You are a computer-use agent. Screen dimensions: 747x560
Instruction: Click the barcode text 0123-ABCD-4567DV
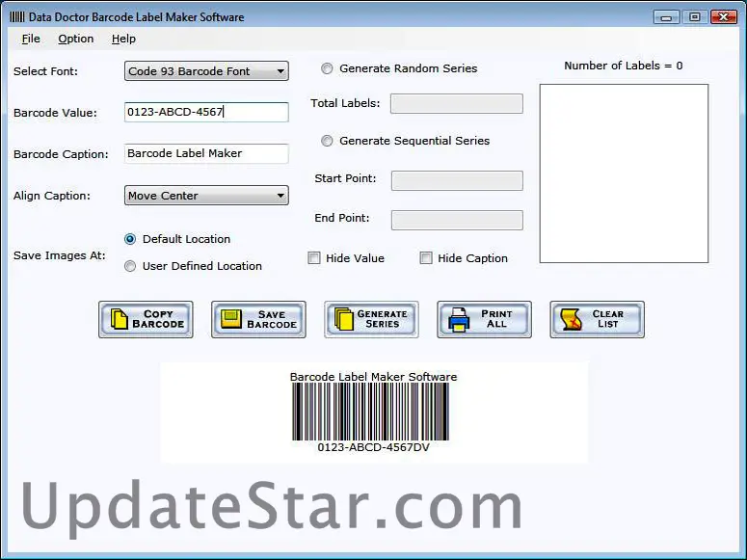(374, 447)
